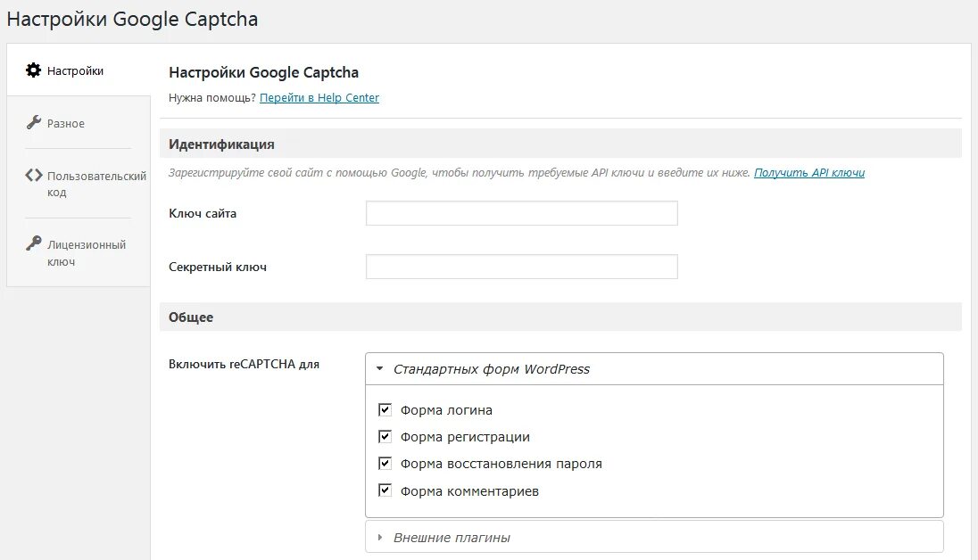Switch to the Разное tab
This screenshot has height=560, width=978.
point(66,124)
